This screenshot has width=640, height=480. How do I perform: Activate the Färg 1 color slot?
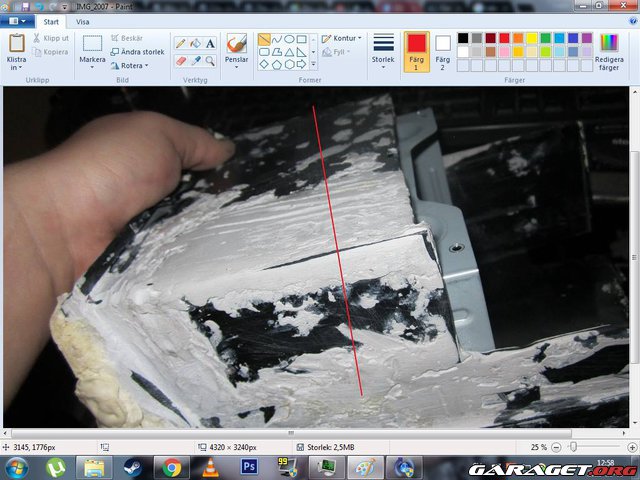tap(417, 50)
